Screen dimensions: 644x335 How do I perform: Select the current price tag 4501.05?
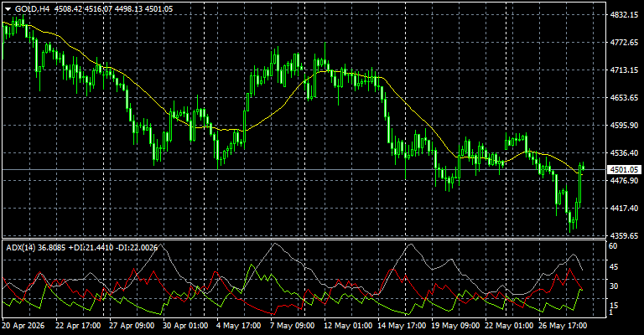click(624, 169)
